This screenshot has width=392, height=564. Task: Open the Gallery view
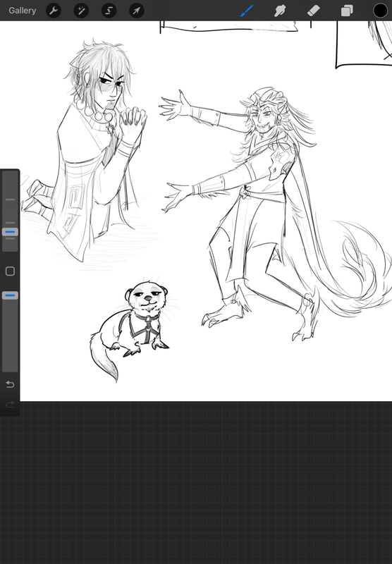click(23, 11)
